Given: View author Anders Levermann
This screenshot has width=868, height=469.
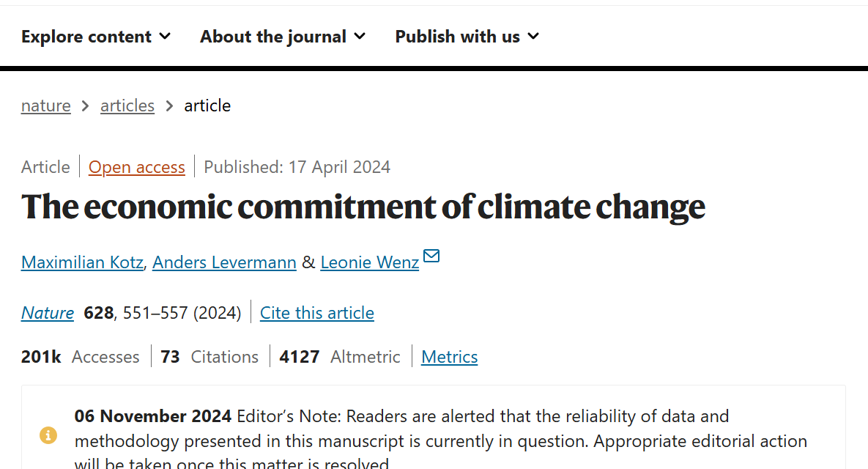Looking at the screenshot, I should (x=224, y=262).
